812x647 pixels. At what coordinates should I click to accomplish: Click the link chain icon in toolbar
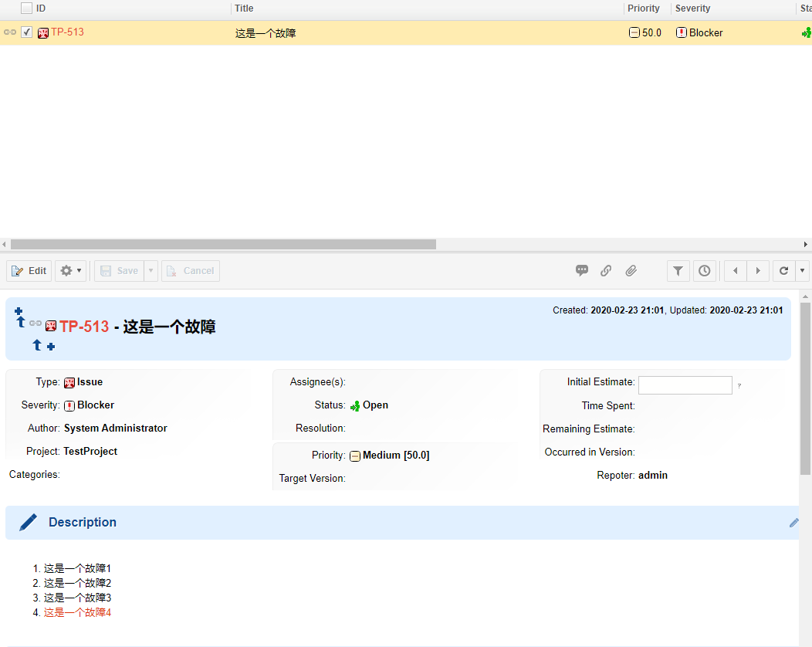pos(606,270)
